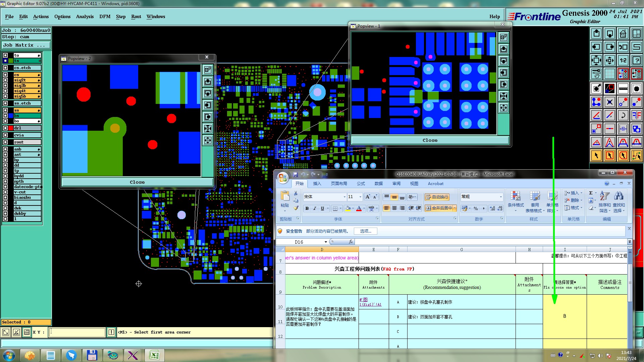644x362 pixels.
Task: Switch to the 公式 ribbon tab
Action: tap(361, 184)
